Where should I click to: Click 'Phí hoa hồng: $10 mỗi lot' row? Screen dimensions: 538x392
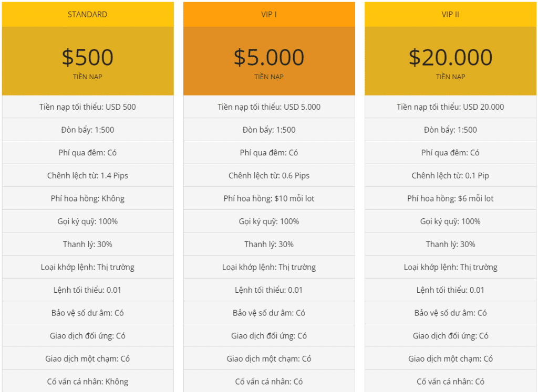coord(269,198)
